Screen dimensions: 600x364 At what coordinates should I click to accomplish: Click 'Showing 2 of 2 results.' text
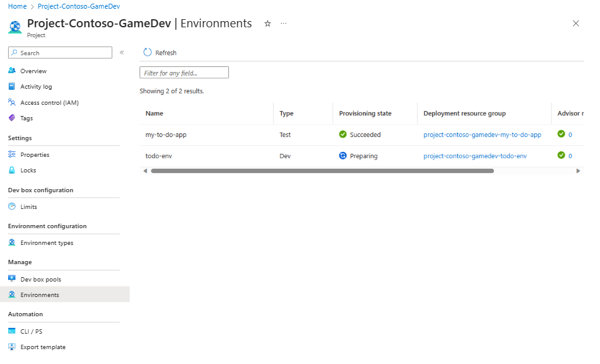171,91
